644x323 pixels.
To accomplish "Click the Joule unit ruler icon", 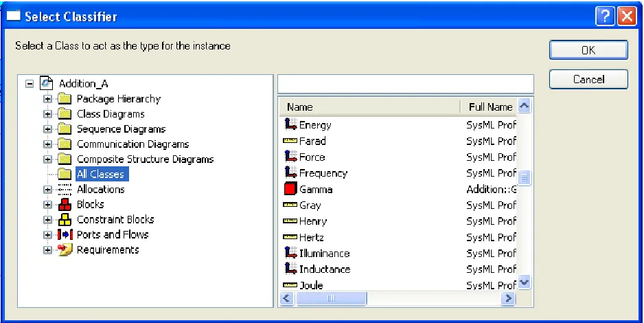I will pos(290,285).
